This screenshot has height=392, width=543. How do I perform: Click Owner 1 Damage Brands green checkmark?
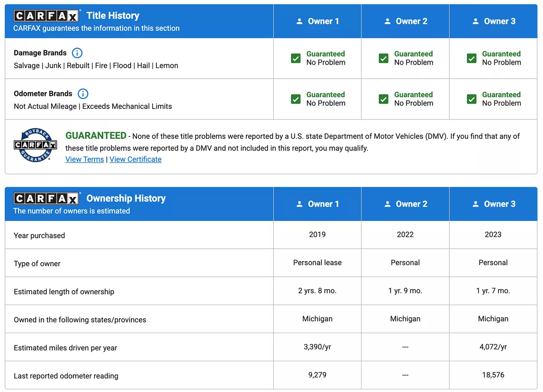click(296, 58)
